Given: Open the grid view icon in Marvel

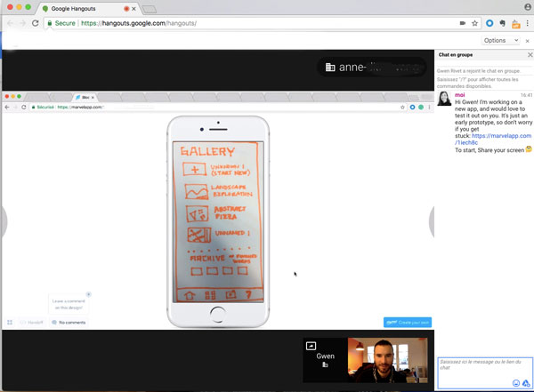Looking at the screenshot, I should tap(10, 323).
